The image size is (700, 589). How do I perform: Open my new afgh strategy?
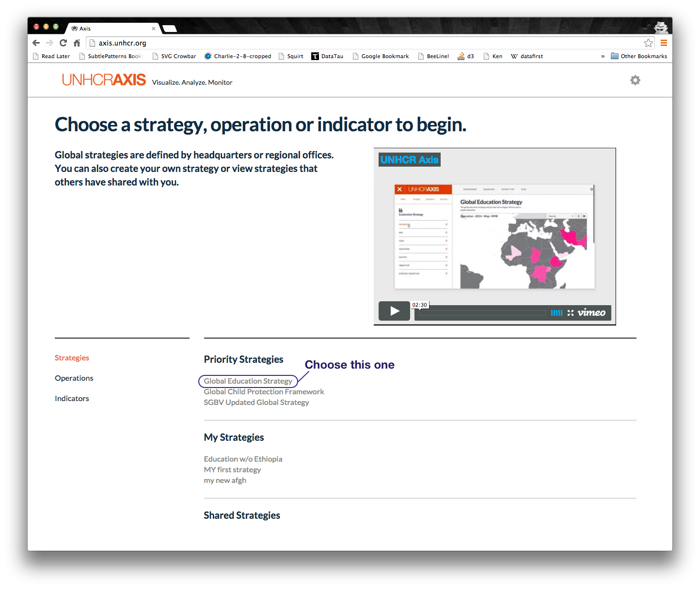click(225, 480)
